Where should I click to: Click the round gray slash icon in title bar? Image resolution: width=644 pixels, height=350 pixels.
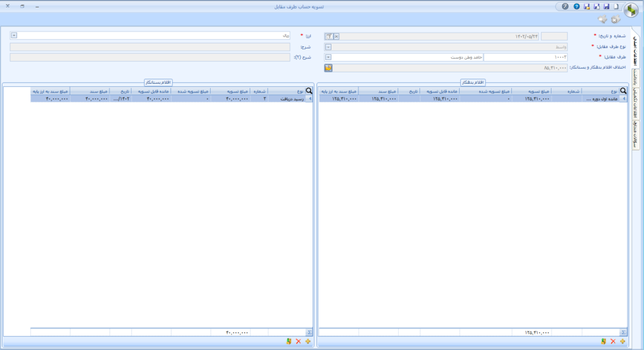[x=565, y=6]
